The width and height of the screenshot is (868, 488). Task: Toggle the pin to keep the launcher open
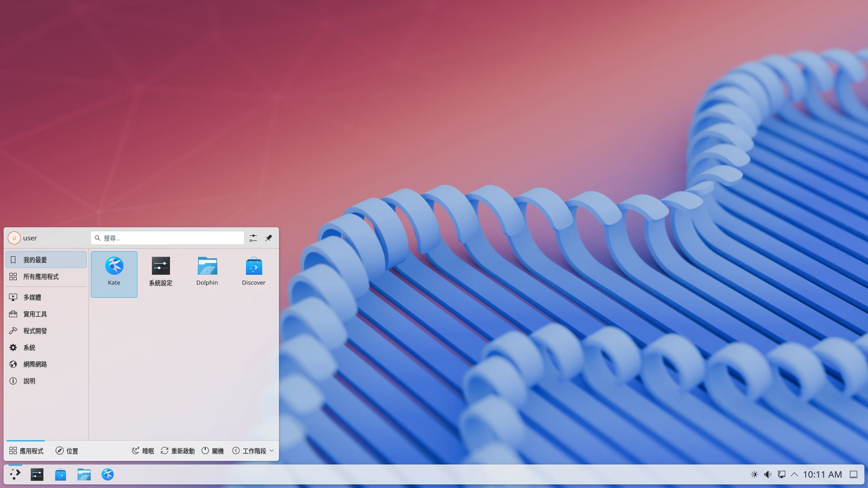[269, 238]
